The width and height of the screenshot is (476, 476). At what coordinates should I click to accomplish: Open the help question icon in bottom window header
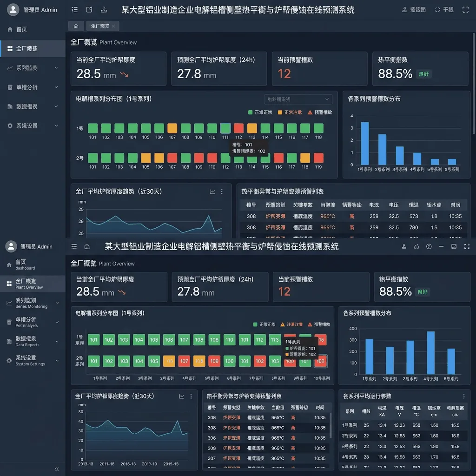tap(429, 246)
